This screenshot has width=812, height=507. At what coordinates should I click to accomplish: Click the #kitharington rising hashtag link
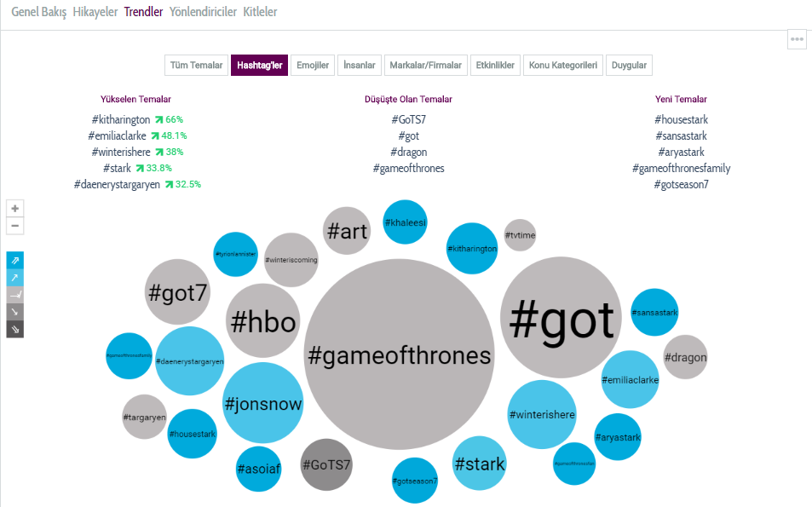tap(120, 120)
